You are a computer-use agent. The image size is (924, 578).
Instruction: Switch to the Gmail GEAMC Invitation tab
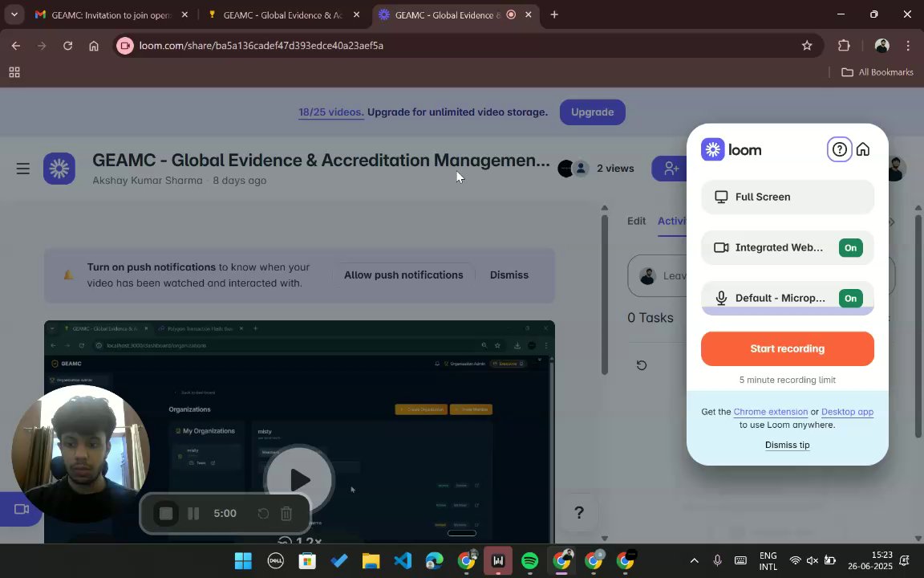111,14
